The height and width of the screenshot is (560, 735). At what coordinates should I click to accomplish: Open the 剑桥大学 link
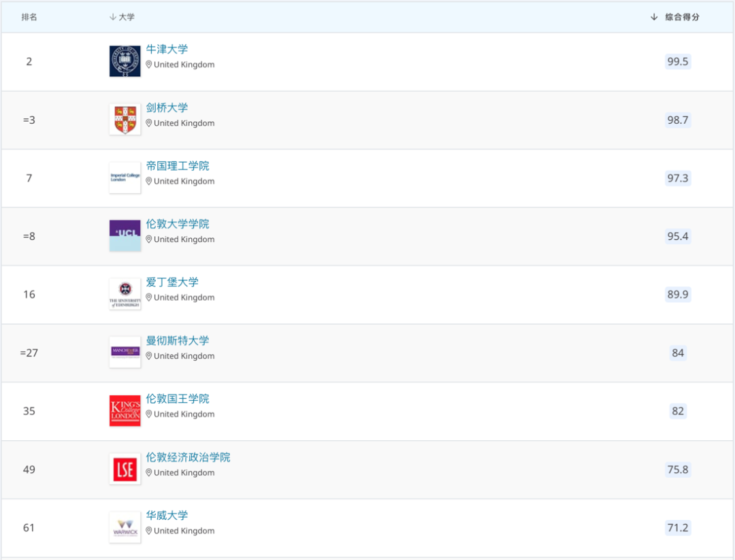(x=167, y=108)
